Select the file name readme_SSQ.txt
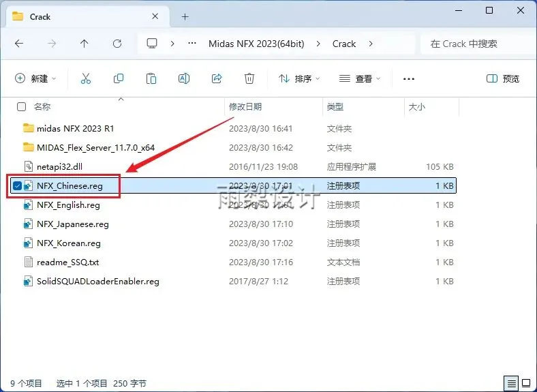537x392 pixels. pyautogui.click(x=68, y=262)
